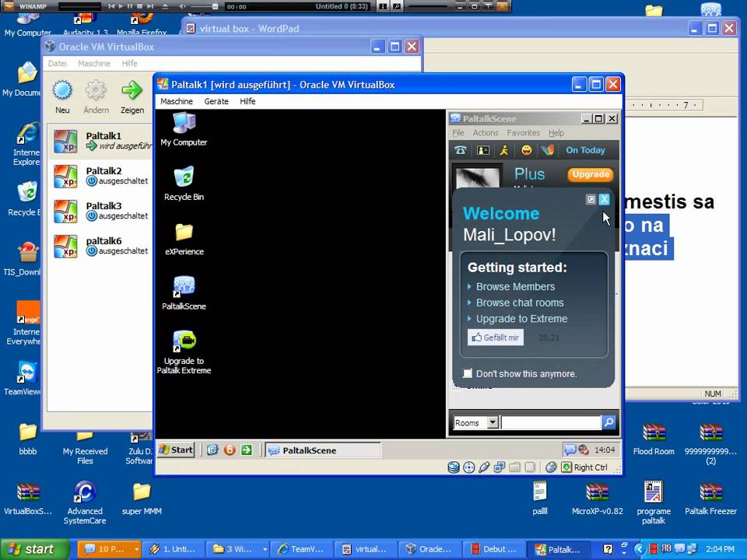
Task: Click the Gefällt mir like button
Action: point(496,337)
